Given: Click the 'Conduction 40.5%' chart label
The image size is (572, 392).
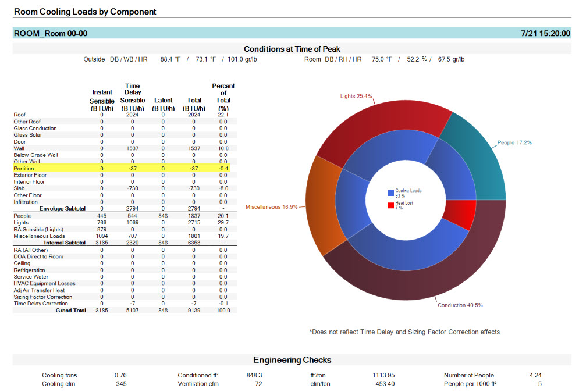Looking at the screenshot, I should coord(460,305).
